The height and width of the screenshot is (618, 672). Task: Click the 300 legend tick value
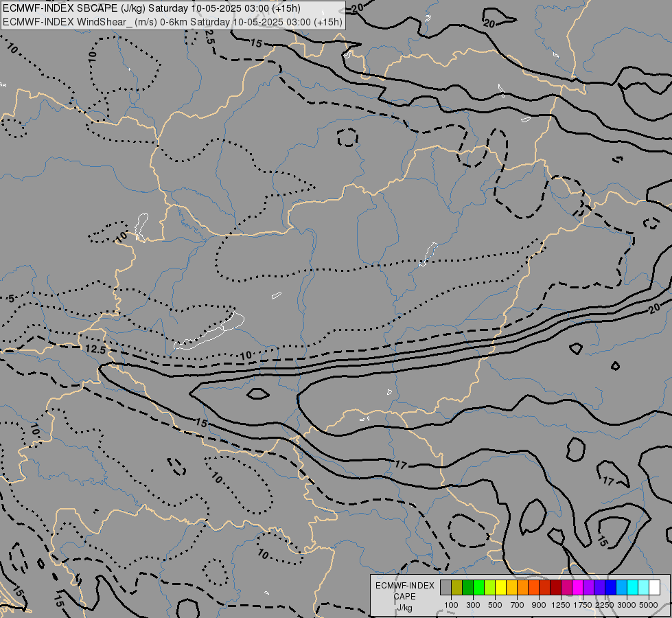point(473,605)
